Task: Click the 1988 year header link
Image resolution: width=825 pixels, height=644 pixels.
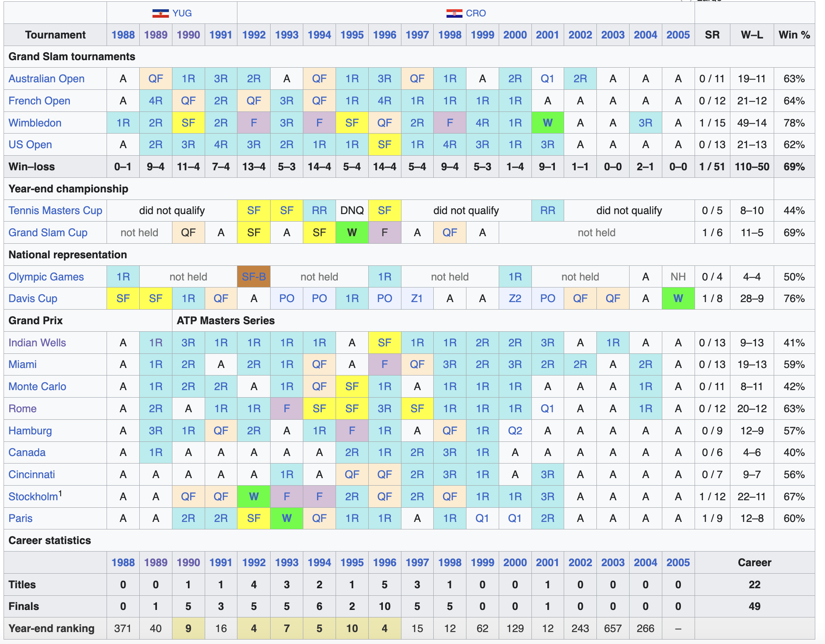Action: tap(123, 35)
